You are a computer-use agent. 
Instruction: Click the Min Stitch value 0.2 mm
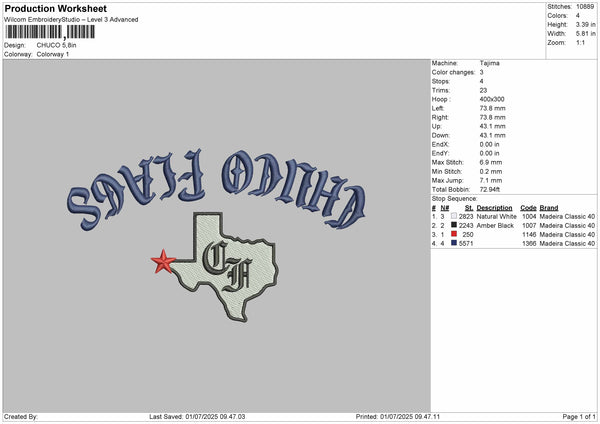coord(491,171)
